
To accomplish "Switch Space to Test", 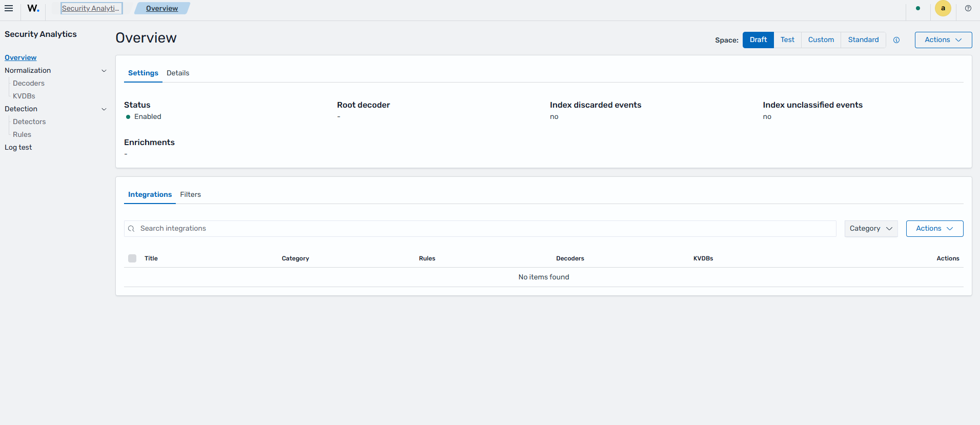I will (x=787, y=40).
